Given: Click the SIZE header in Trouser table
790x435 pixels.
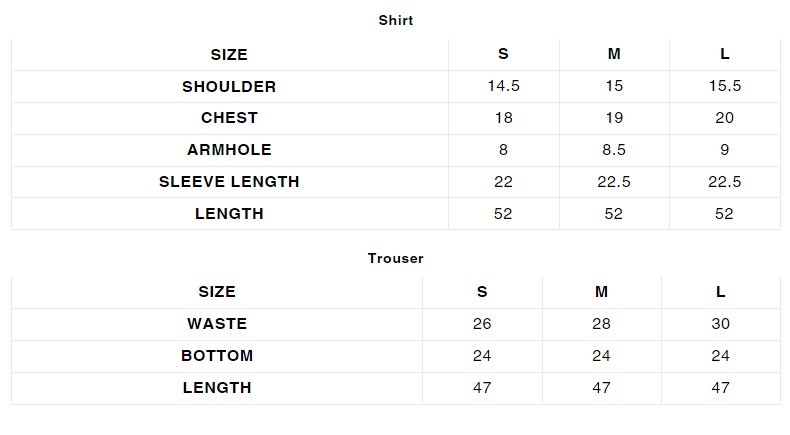Looking at the screenshot, I should [x=217, y=292].
